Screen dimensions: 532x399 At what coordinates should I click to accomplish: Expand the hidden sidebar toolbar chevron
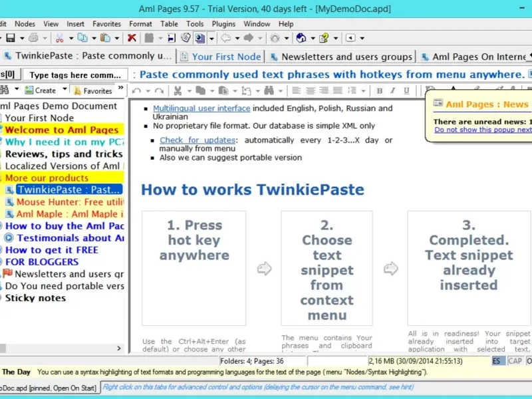point(120,89)
